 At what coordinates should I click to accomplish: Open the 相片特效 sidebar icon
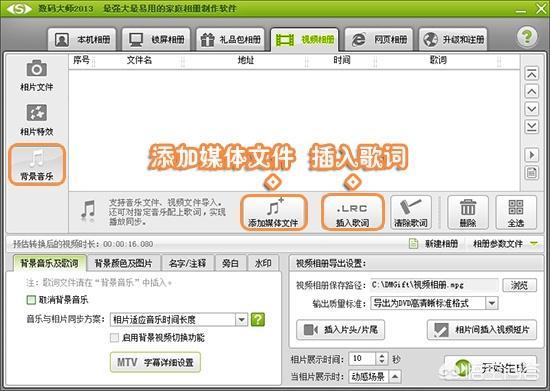[x=36, y=120]
